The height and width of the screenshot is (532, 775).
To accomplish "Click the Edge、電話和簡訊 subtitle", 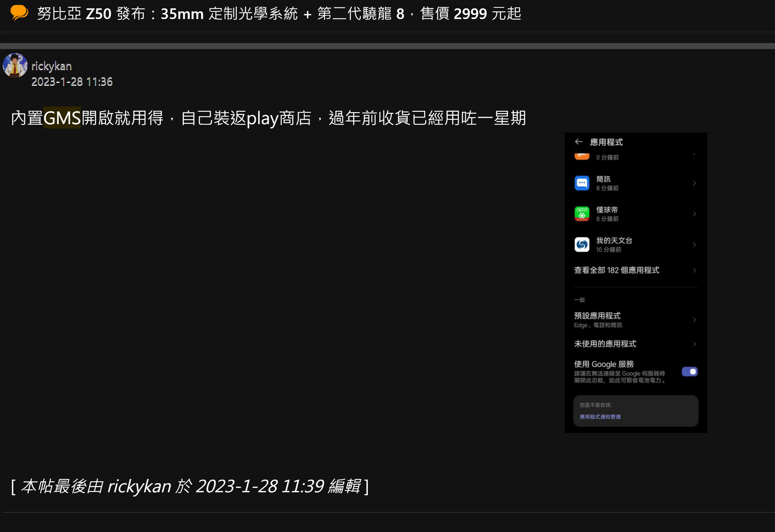I will click(598, 325).
